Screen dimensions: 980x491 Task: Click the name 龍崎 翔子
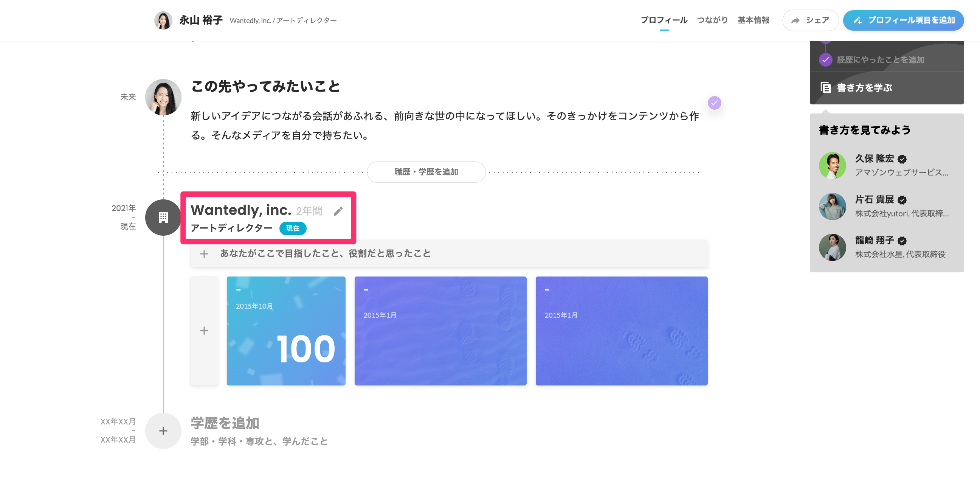(x=875, y=241)
